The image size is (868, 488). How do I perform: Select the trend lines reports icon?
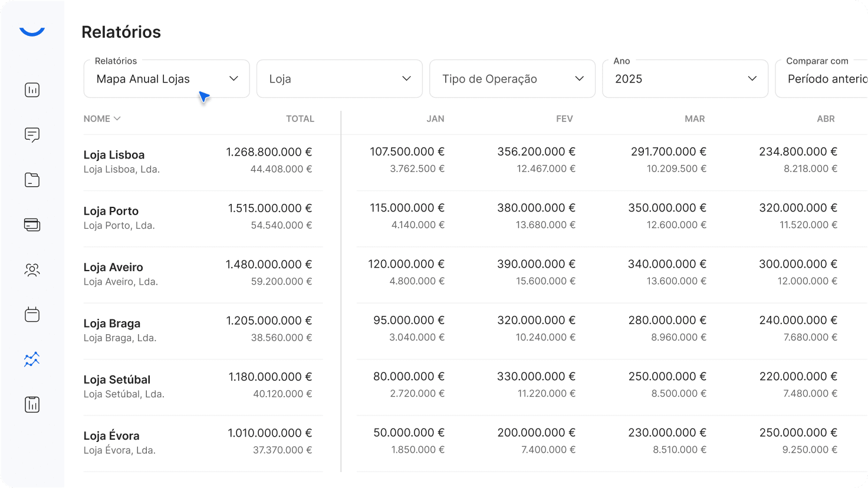(x=32, y=360)
